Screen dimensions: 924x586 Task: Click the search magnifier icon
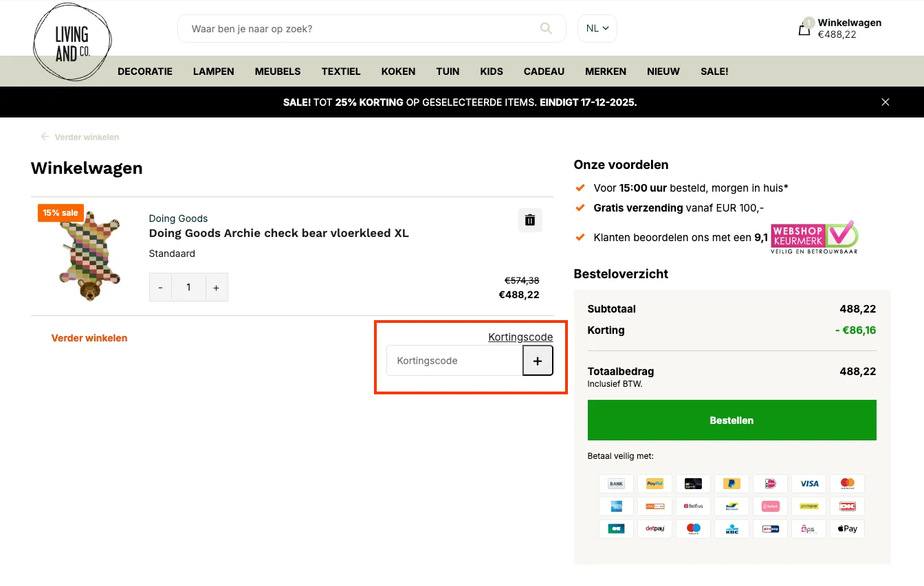[546, 29]
